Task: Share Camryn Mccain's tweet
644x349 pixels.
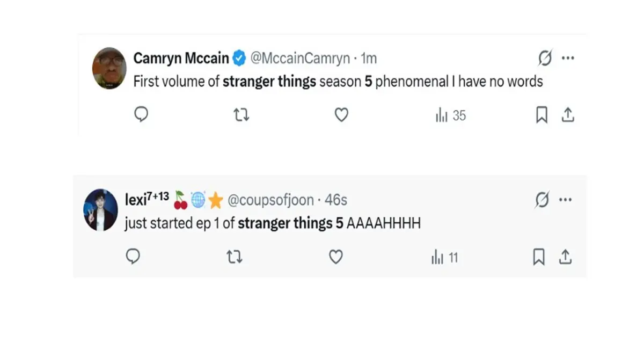Action: [568, 115]
